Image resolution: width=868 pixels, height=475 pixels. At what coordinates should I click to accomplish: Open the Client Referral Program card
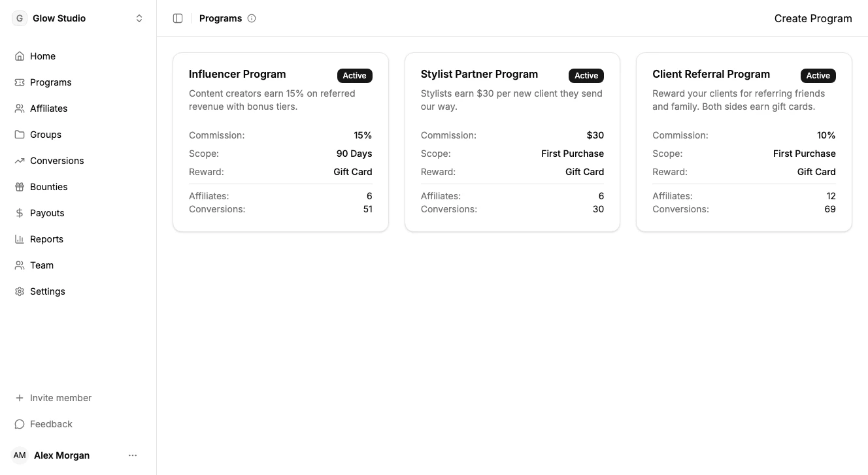[744, 142]
